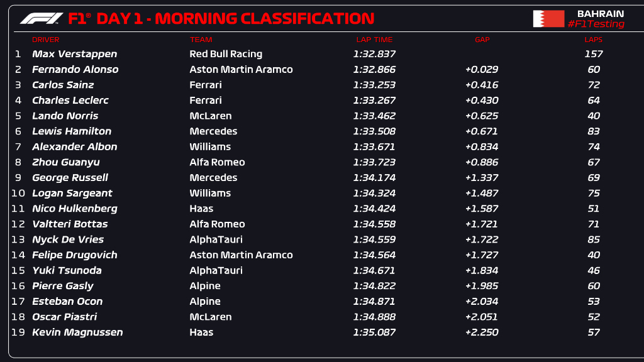Click the Bahrain flag icon
The width and height of the screenshot is (644, 362).
click(x=548, y=19)
